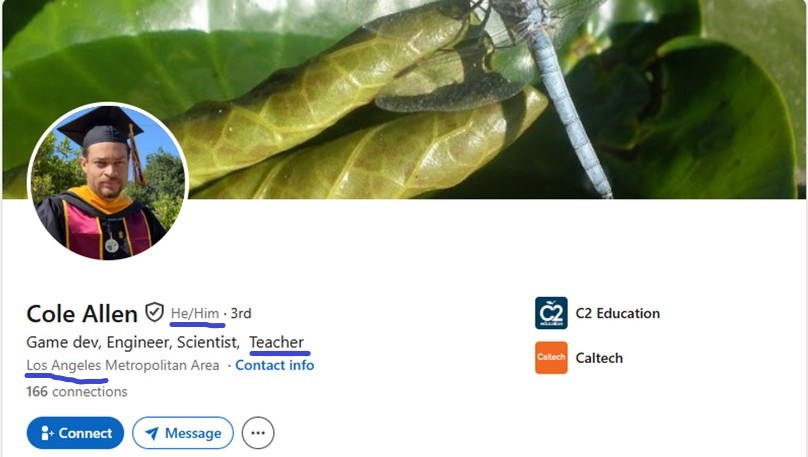Open the circular profile photo
The height and width of the screenshot is (457, 808).
108,181
